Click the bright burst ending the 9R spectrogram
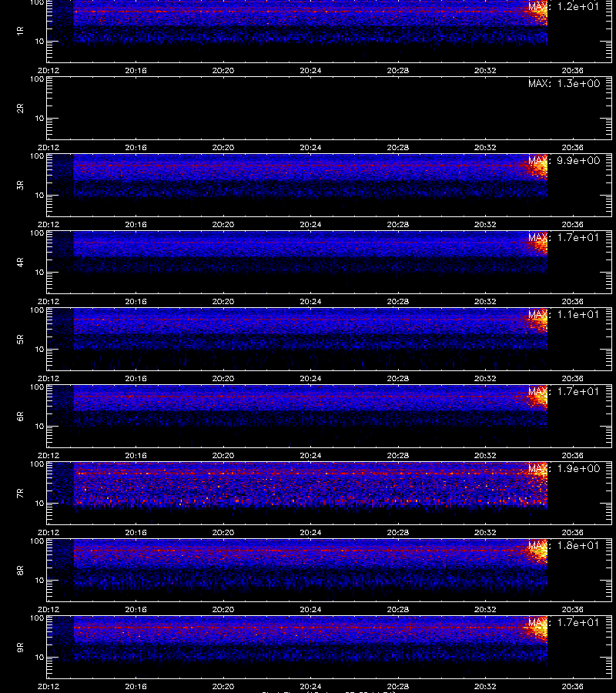This screenshot has width=616, height=693. [537, 631]
